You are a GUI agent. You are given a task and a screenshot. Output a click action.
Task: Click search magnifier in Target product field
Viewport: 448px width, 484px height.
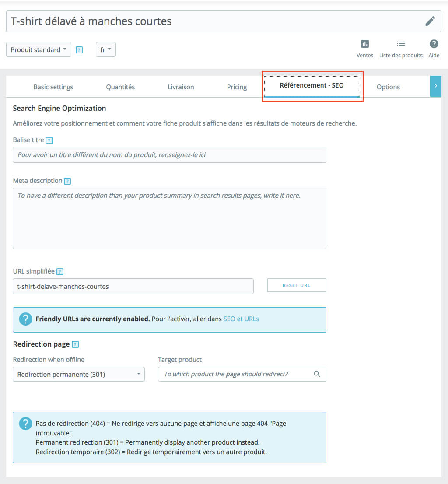pyautogui.click(x=317, y=374)
